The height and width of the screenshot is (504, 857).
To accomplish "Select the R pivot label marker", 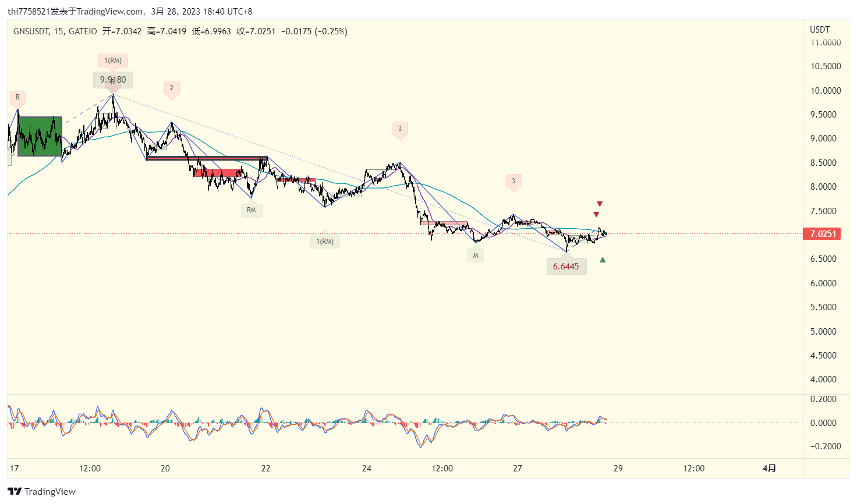I will (17, 97).
